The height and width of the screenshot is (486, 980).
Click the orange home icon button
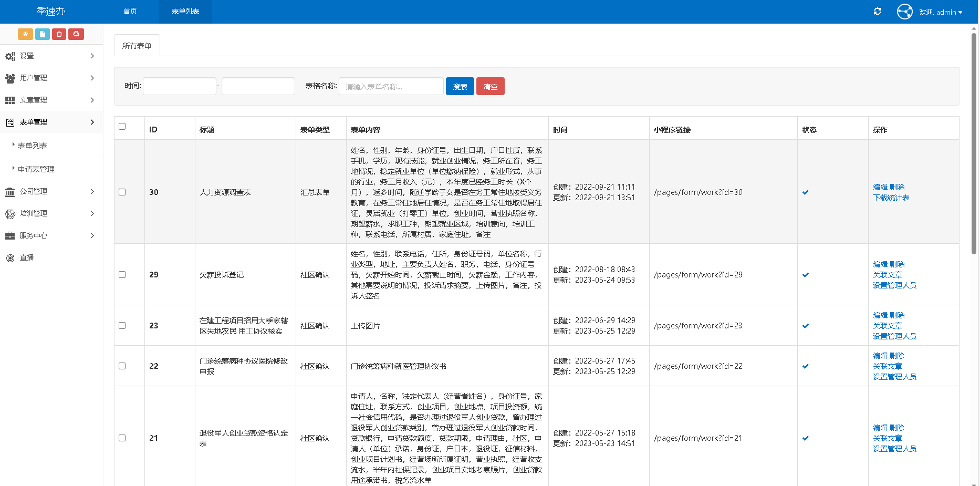[25, 34]
